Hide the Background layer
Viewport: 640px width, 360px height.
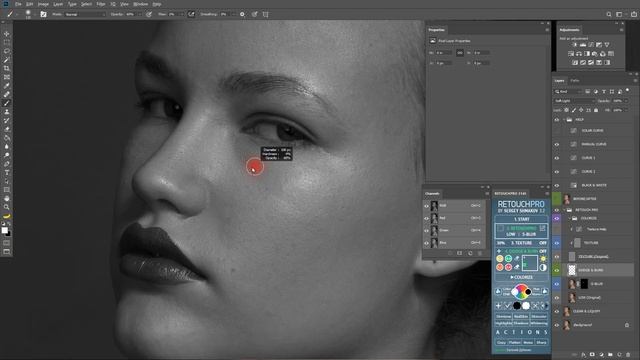[557, 325]
